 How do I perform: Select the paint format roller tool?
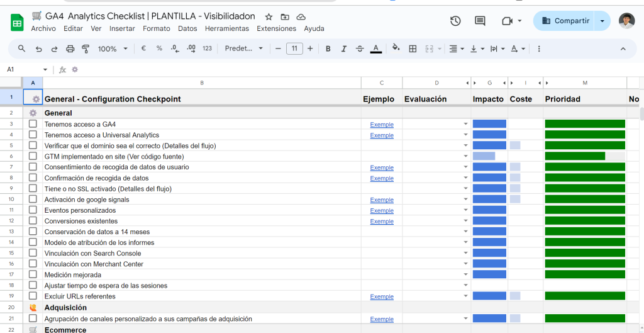pos(86,48)
